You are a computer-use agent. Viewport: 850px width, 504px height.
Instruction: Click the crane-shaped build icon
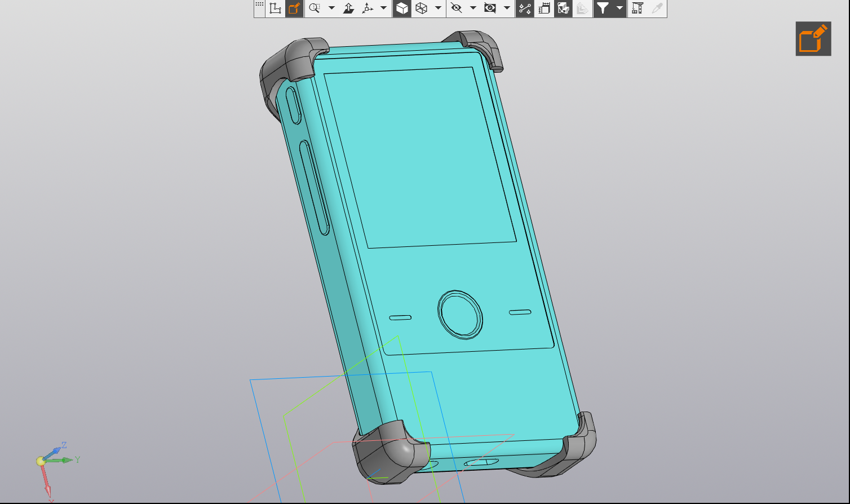click(x=637, y=8)
